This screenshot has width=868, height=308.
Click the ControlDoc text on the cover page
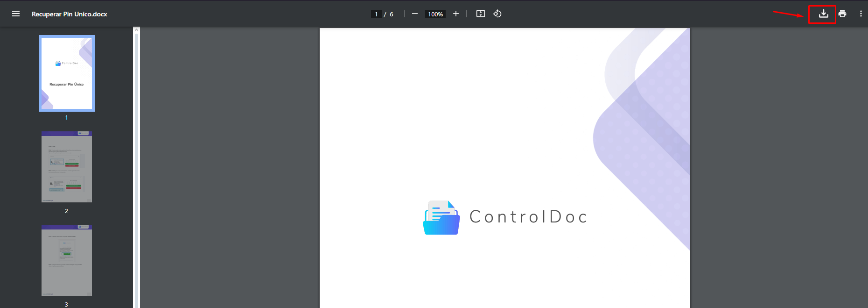[x=528, y=217]
